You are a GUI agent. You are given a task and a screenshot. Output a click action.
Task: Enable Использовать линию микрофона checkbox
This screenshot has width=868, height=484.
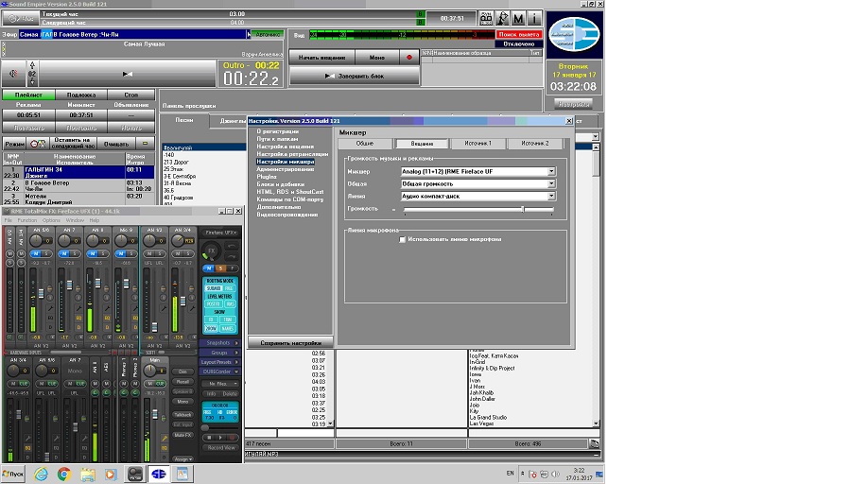pos(403,239)
